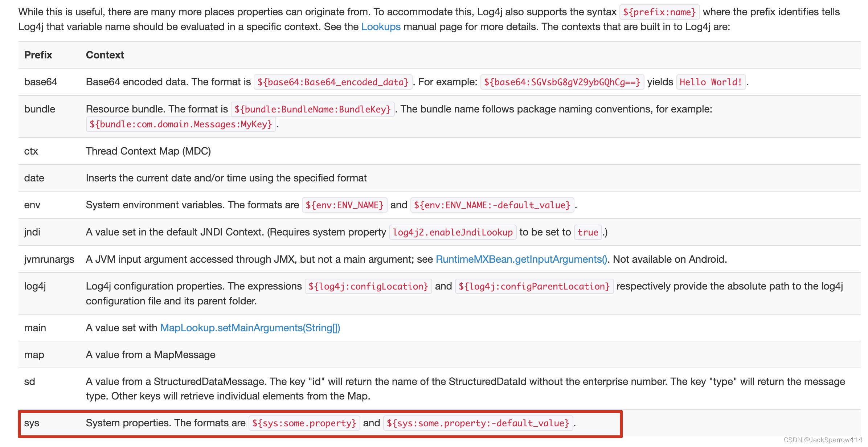Click the Context column header
The image size is (868, 447).
point(105,55)
